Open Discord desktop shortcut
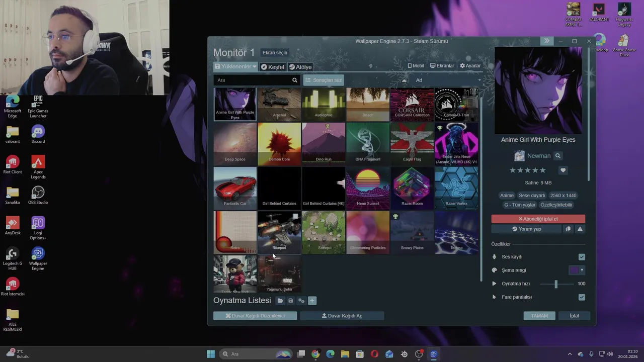 (38, 134)
